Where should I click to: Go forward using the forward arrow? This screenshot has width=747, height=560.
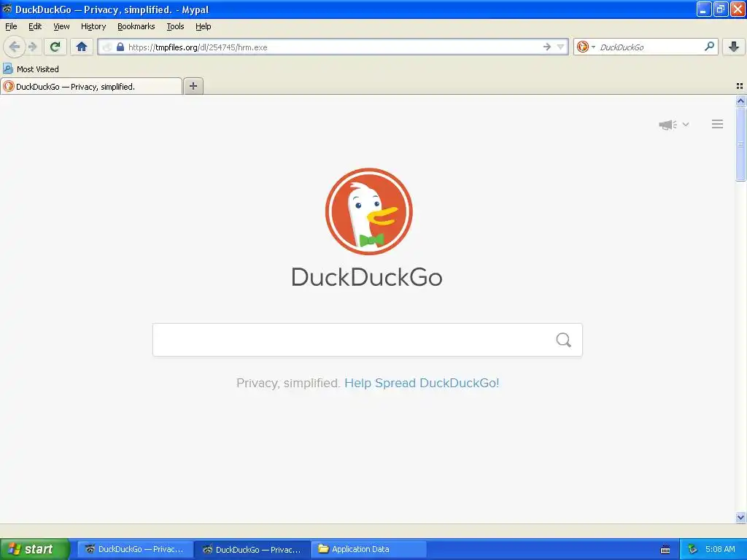33,47
